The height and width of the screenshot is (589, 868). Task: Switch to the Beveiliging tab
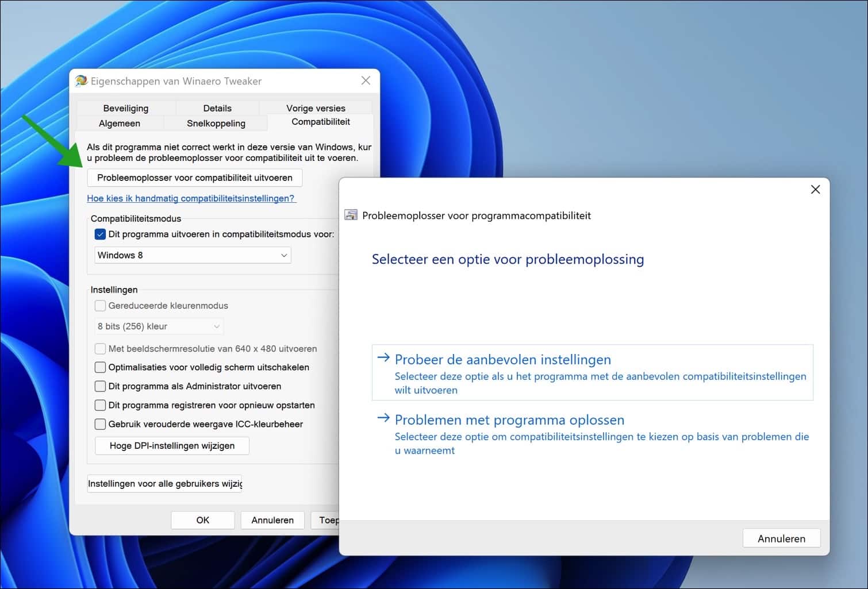click(x=125, y=107)
